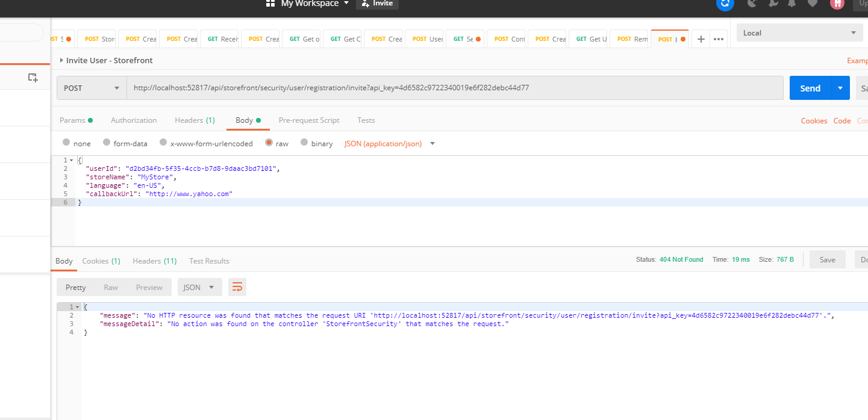Click the "storeName": "MyStore" line
868x420 pixels.
coord(131,177)
